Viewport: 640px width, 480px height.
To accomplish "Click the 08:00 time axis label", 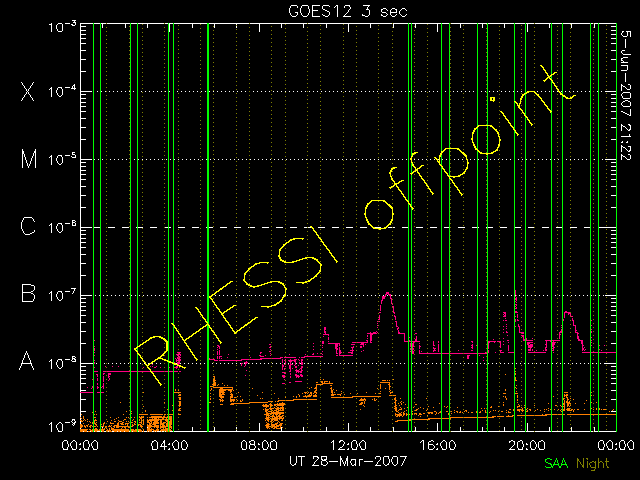I will [x=259, y=445].
